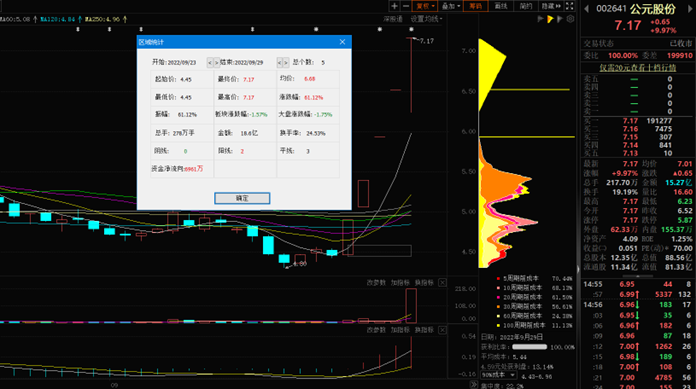Enter fullscreen chart mode
This screenshot has width=696, height=389.
570,6
